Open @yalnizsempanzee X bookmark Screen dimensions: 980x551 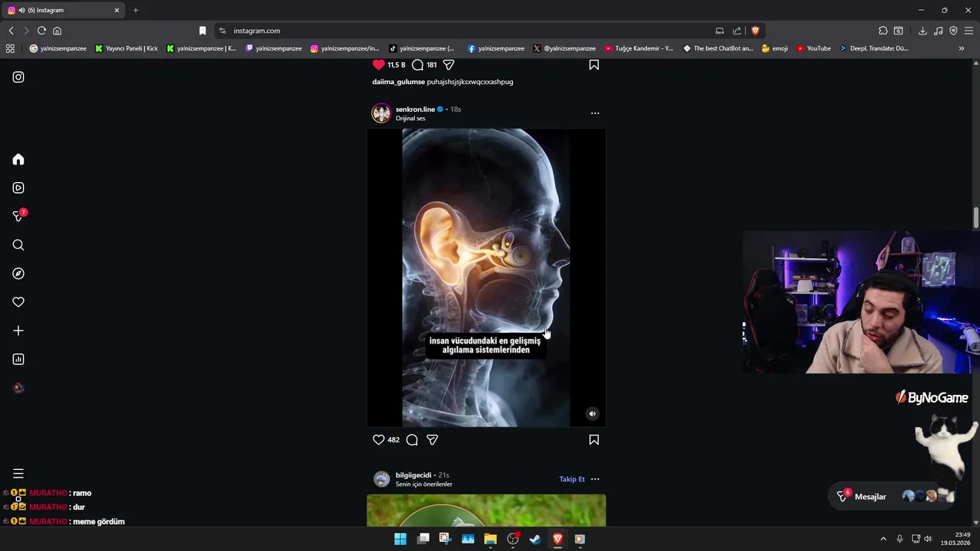[564, 48]
